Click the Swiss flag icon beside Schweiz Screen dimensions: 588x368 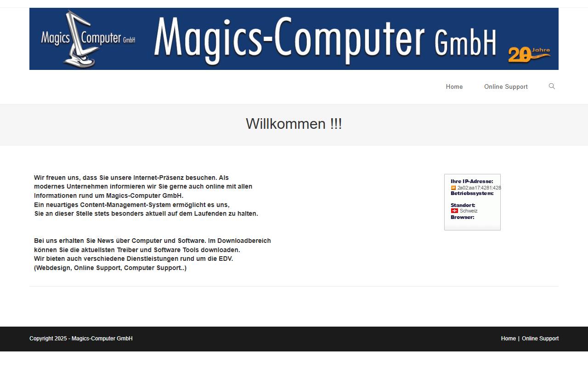coord(454,211)
